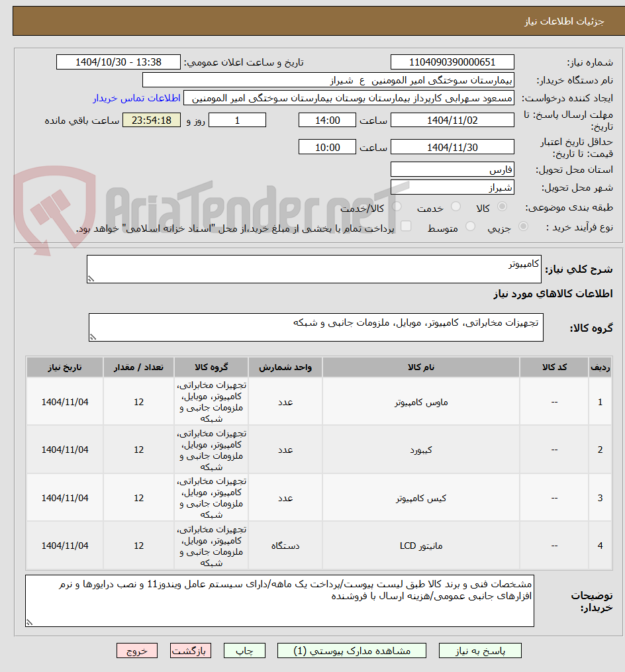Click the بازگشت back button

click(x=190, y=651)
